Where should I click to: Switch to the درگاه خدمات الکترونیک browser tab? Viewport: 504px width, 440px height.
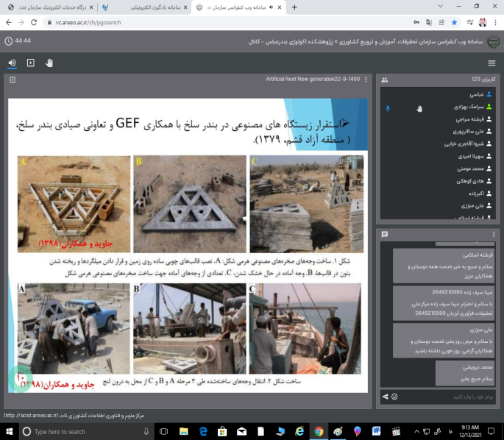pos(46,7)
